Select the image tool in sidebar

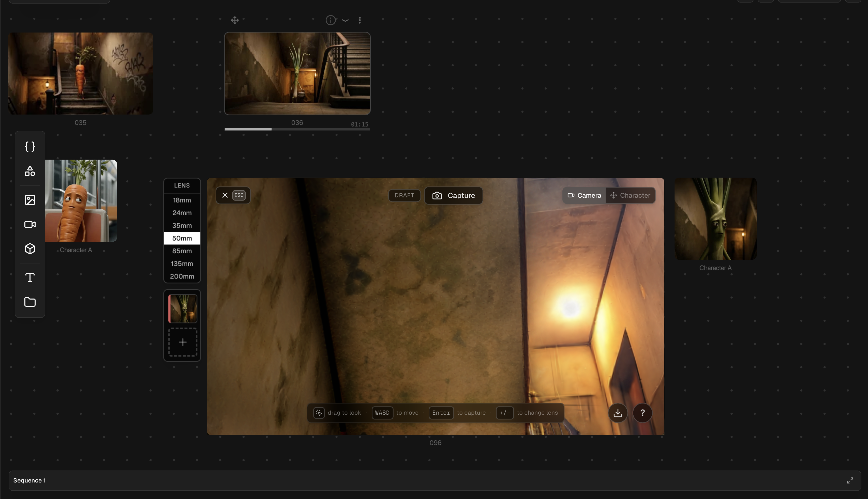click(x=30, y=200)
